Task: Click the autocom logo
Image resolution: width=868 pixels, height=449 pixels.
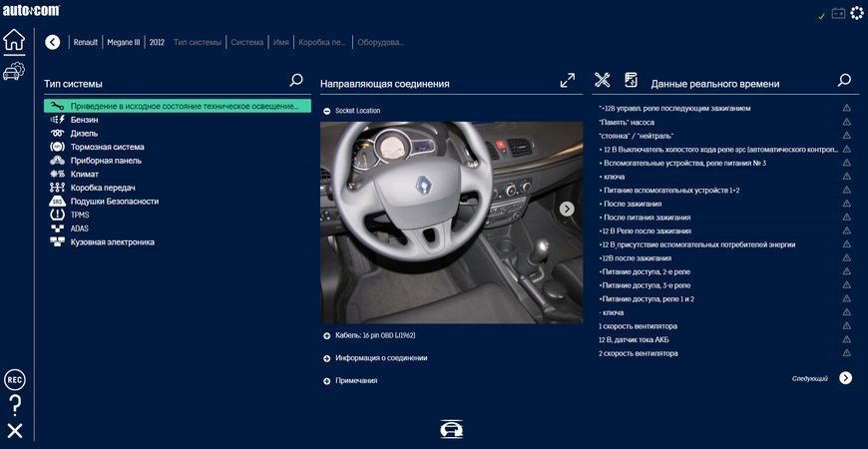Action: [x=31, y=11]
